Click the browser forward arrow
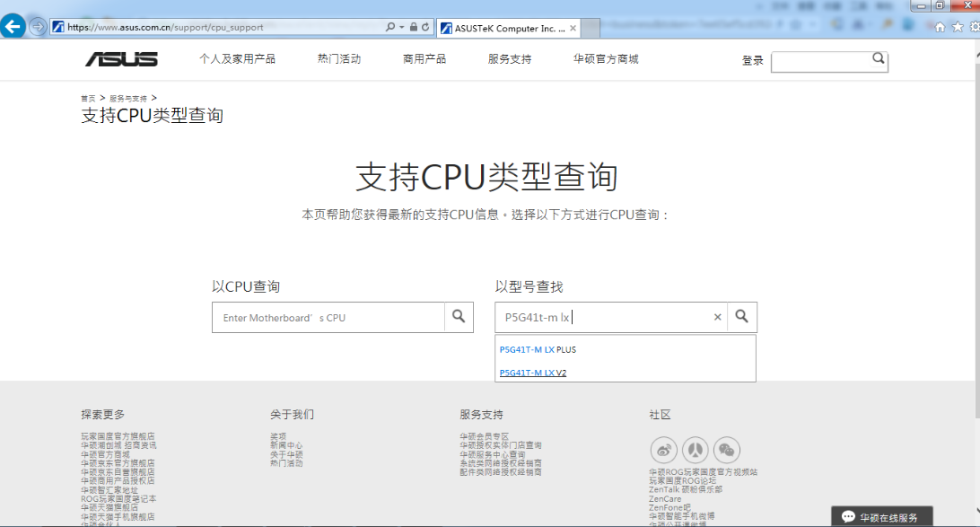Screen dimensions: 980x527 click(x=38, y=27)
